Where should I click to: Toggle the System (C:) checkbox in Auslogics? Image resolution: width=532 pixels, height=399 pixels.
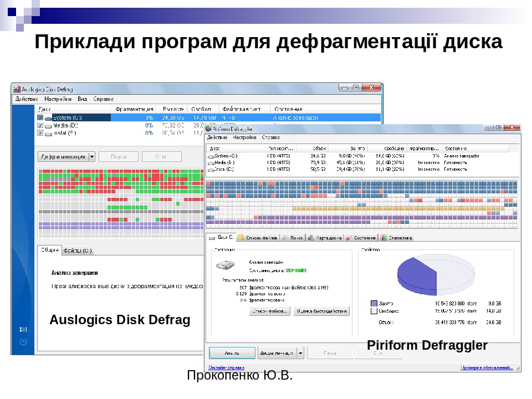[x=40, y=117]
